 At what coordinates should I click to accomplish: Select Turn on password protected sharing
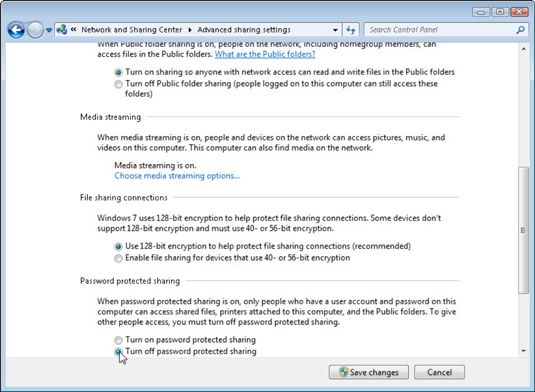click(118, 340)
